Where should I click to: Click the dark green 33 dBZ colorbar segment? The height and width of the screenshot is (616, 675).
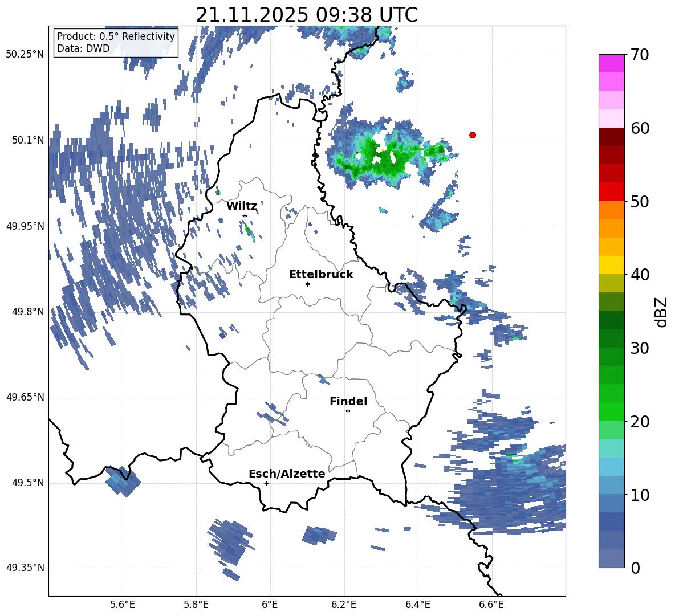coord(611,320)
